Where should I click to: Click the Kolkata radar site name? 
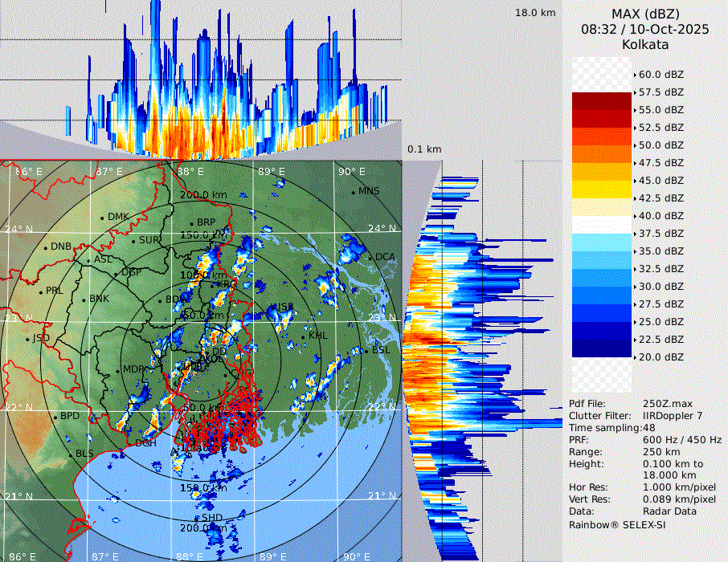point(645,44)
